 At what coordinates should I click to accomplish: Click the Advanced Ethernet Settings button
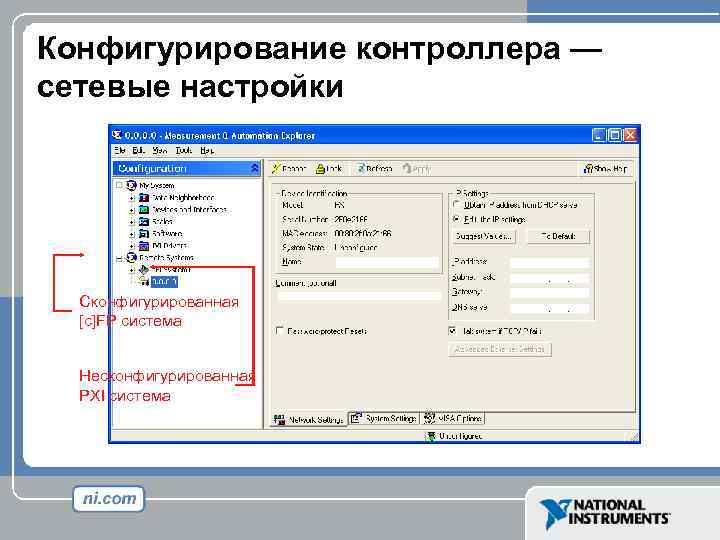500,349
